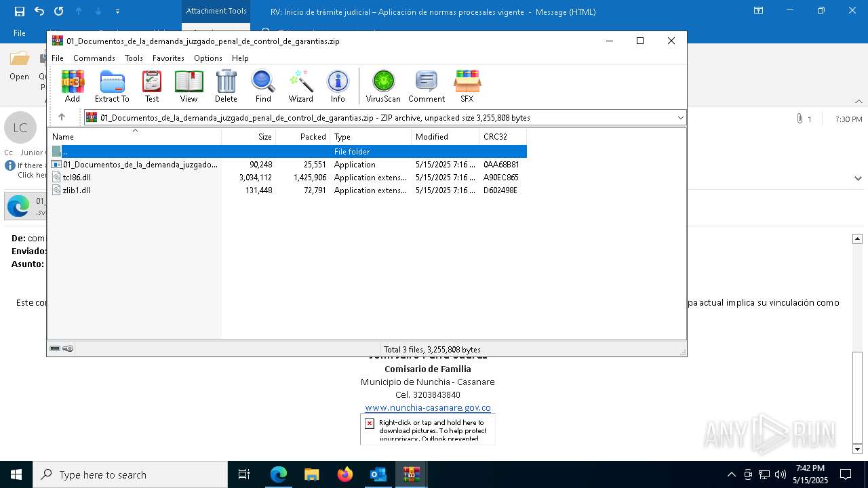Click the Test archive icon
868x488 pixels.
[152, 86]
